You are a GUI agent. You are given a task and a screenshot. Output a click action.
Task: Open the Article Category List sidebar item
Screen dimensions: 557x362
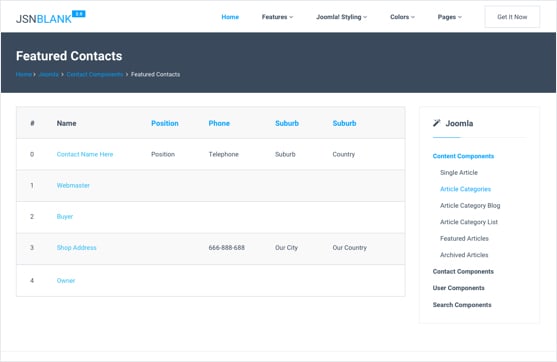469,222
